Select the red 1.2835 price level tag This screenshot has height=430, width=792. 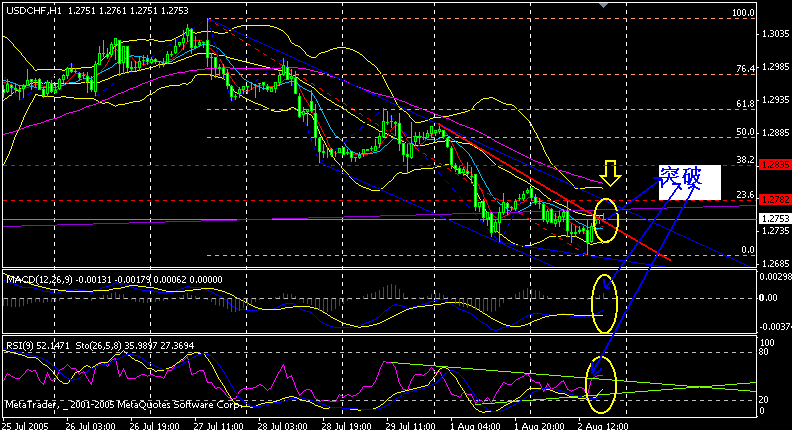(775, 165)
